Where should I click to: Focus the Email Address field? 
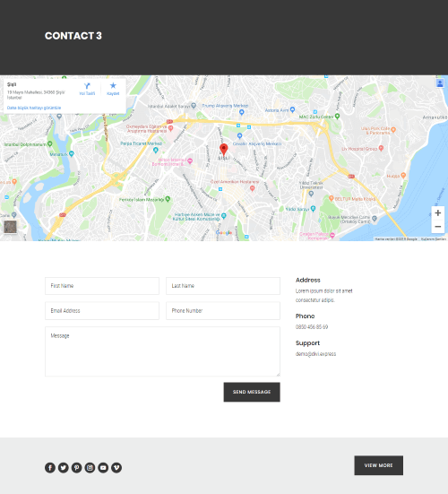(x=102, y=310)
